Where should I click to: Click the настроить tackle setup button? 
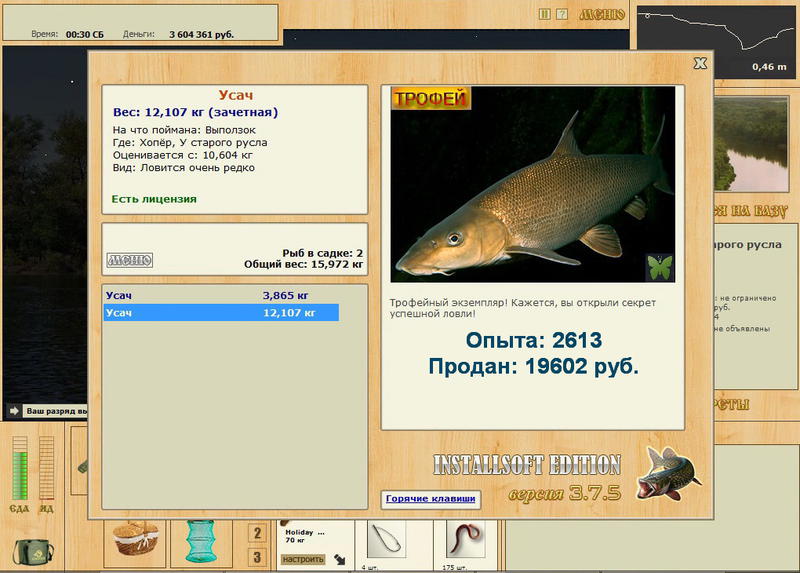[x=303, y=560]
